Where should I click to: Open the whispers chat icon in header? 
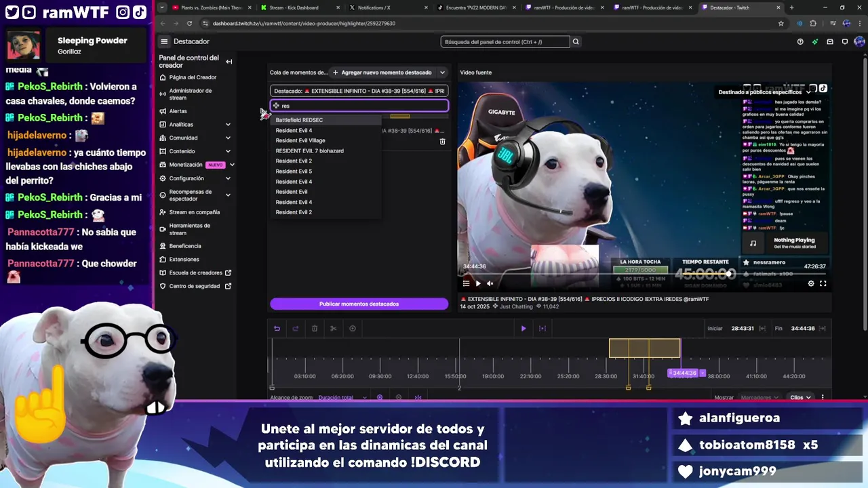tap(845, 42)
